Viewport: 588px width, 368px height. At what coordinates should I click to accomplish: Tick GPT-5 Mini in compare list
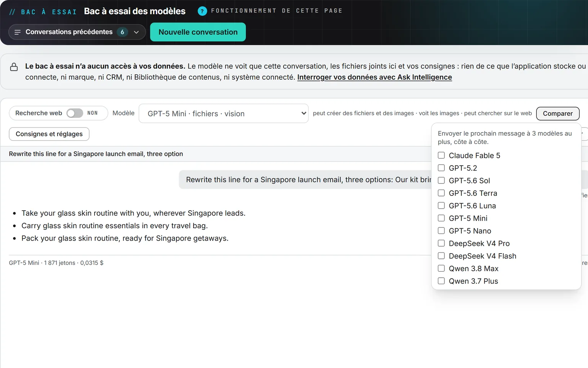pos(441,218)
